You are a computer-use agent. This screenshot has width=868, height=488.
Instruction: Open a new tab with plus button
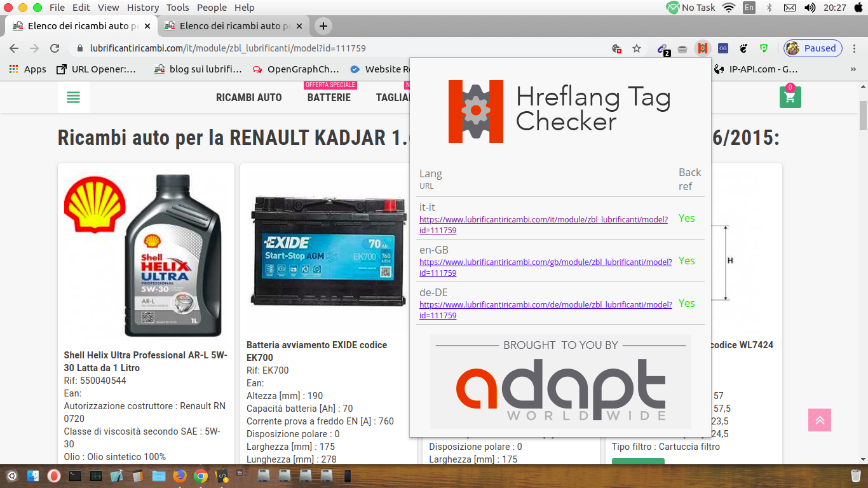click(x=323, y=26)
